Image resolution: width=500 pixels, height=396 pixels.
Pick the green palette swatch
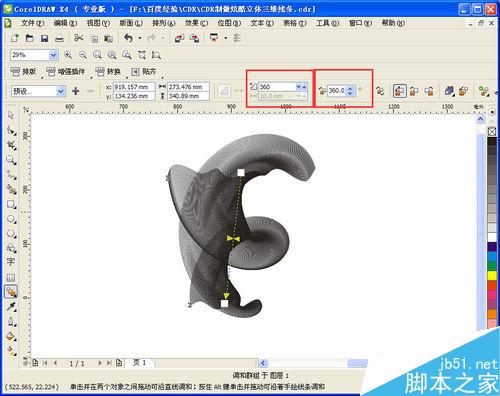click(x=492, y=266)
